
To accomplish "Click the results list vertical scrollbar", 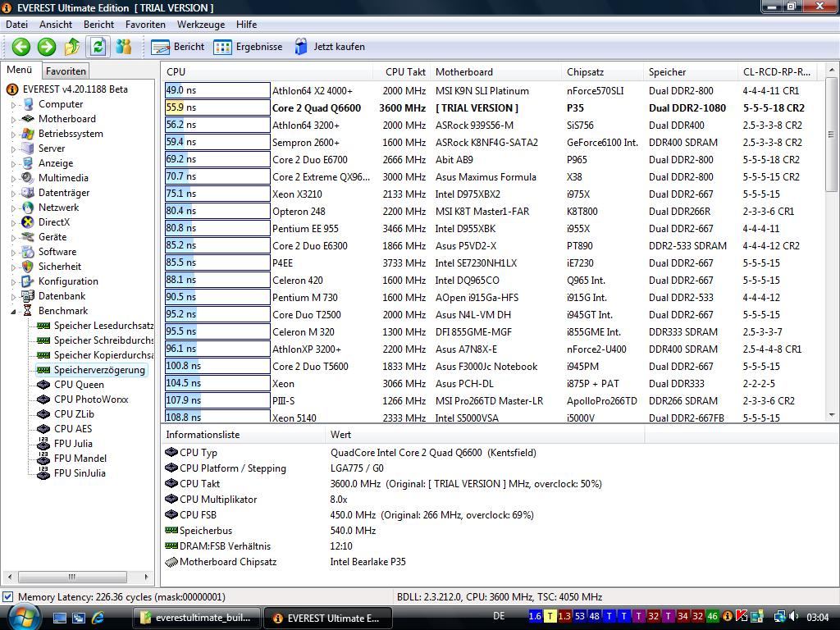I will (x=831, y=134).
